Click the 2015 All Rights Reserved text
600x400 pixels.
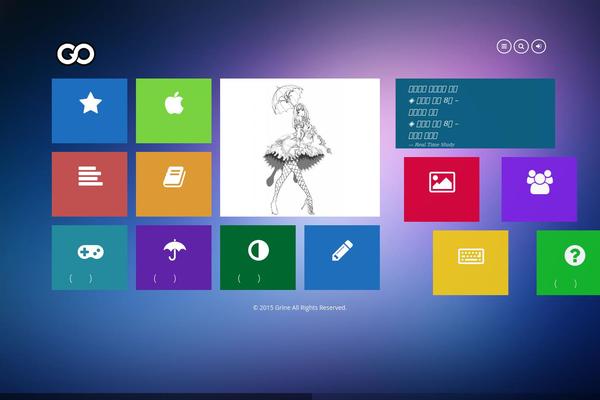point(300,308)
